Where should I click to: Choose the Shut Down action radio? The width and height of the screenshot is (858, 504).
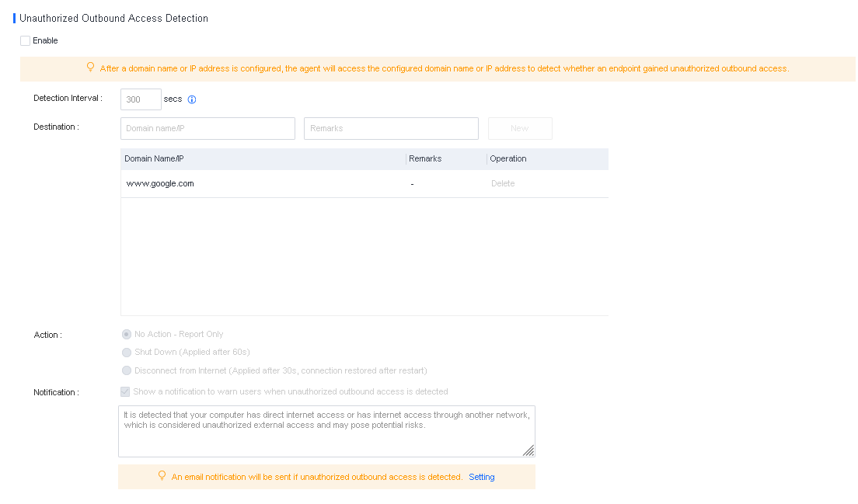[127, 353]
